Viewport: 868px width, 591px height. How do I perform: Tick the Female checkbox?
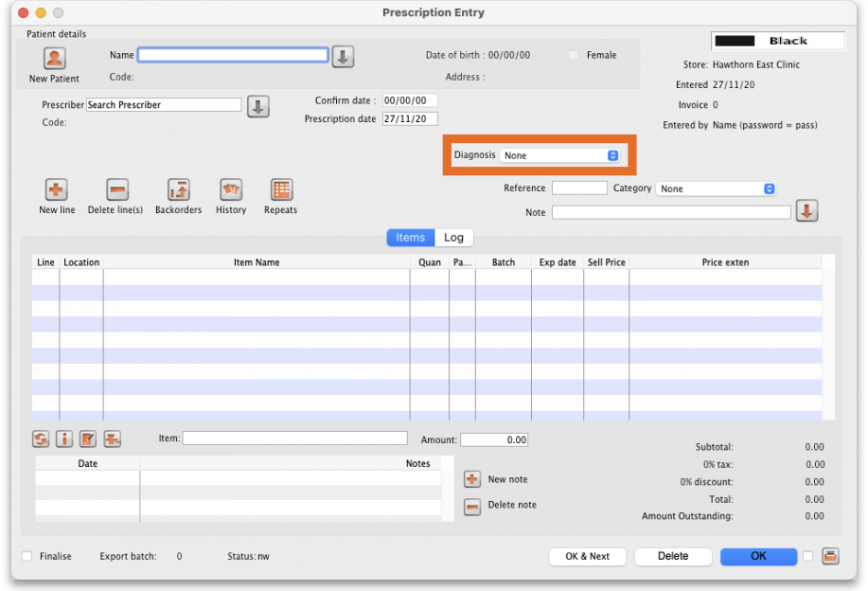pyautogui.click(x=574, y=56)
